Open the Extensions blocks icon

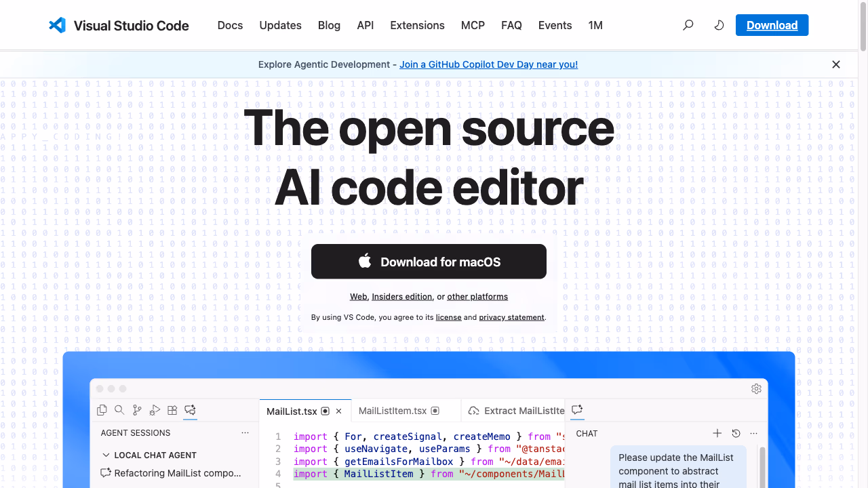172,410
